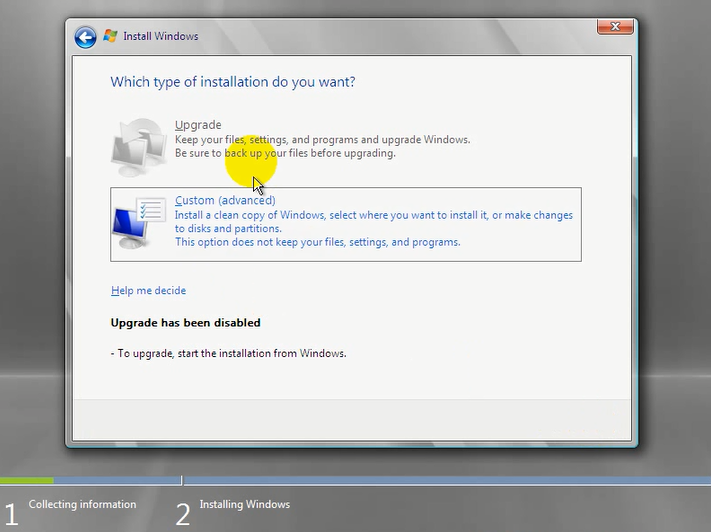
Task: Click '- To upgrade, start the installation from Windows.' text
Action: tap(228, 353)
